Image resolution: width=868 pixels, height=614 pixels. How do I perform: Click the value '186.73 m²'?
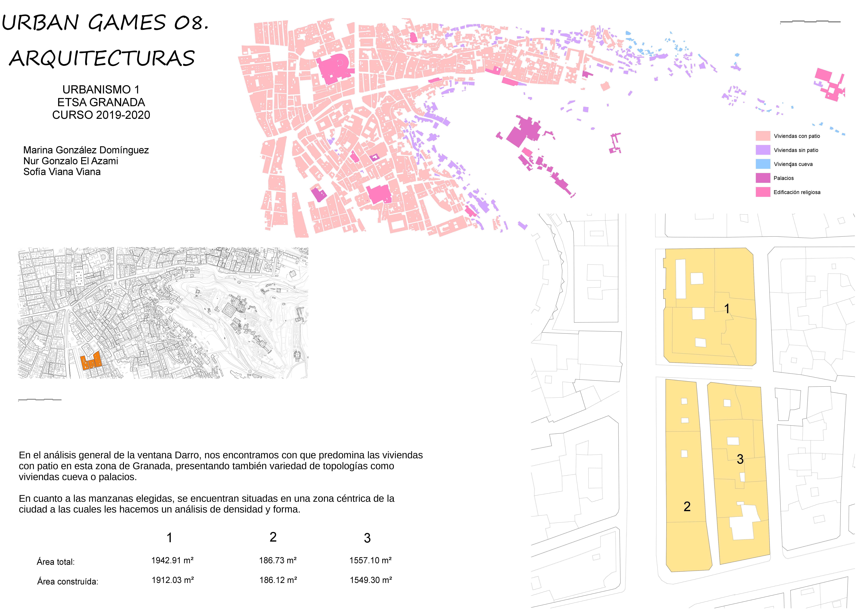[x=278, y=561]
